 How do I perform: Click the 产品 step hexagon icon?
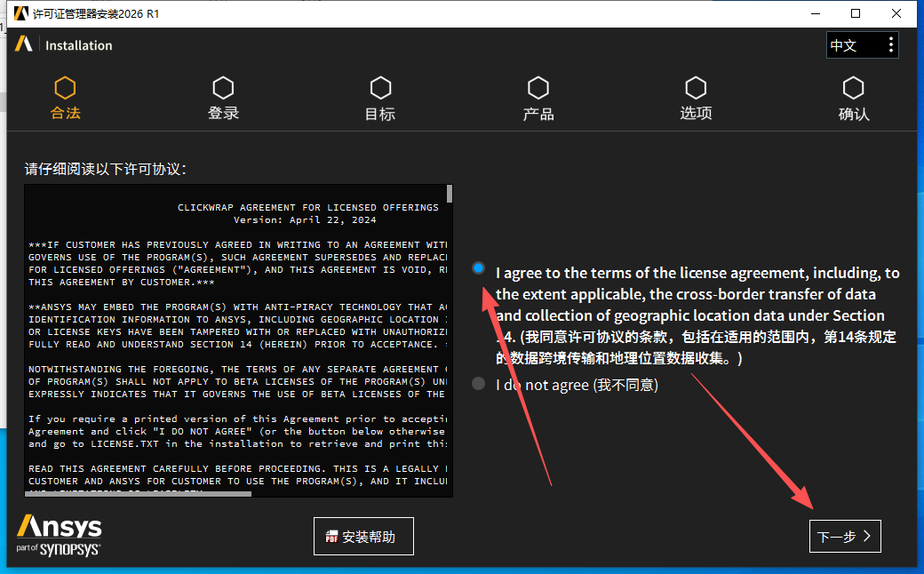pyautogui.click(x=538, y=88)
